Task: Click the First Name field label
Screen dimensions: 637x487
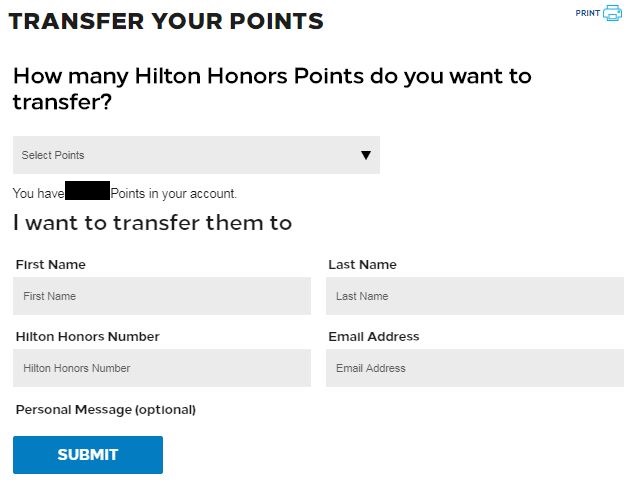Action: [51, 265]
